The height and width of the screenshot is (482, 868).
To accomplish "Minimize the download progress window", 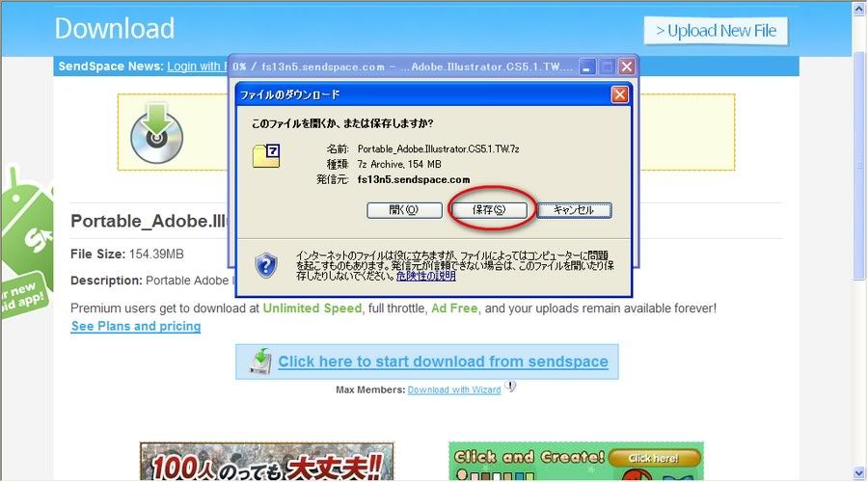I will tap(586, 67).
